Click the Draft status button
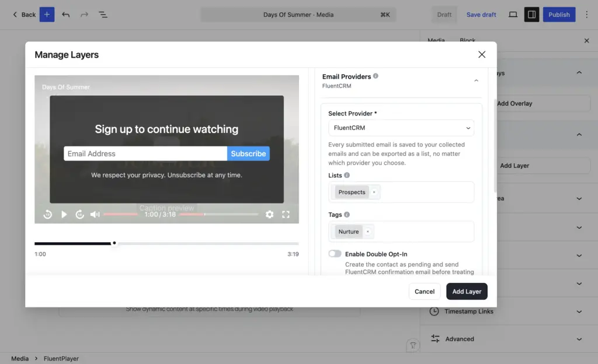This screenshot has height=364, width=598. click(444, 15)
